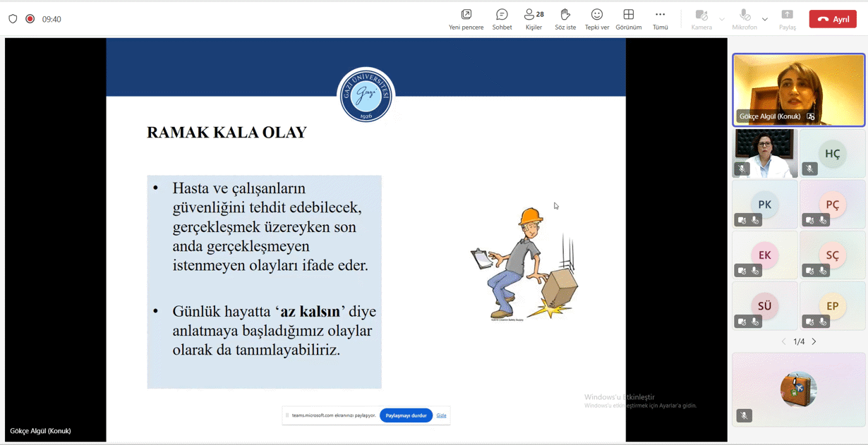868x445 pixels.
Task: Open the Sohbet chat panel
Action: (502, 19)
